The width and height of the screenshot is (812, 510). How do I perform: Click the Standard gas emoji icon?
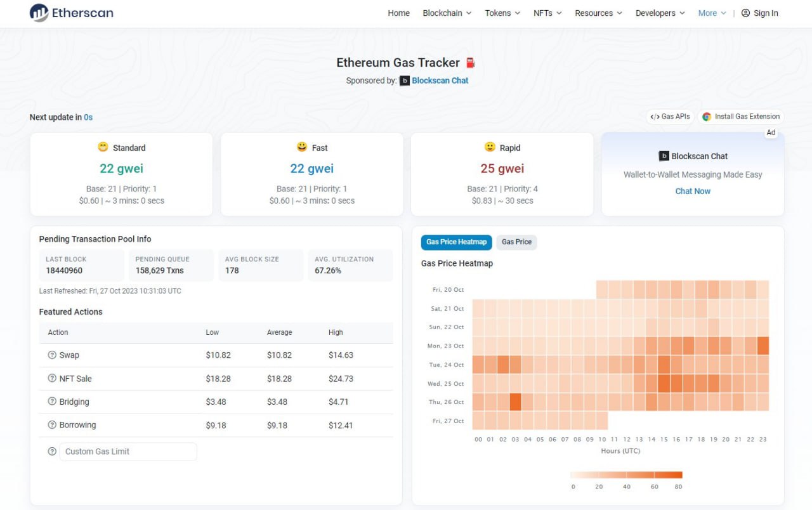103,147
